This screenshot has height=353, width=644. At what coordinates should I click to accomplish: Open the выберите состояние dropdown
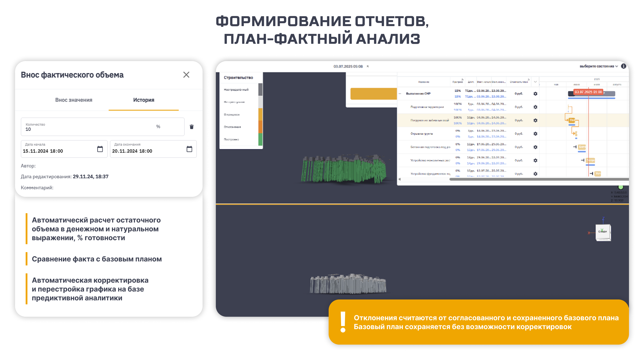599,66
